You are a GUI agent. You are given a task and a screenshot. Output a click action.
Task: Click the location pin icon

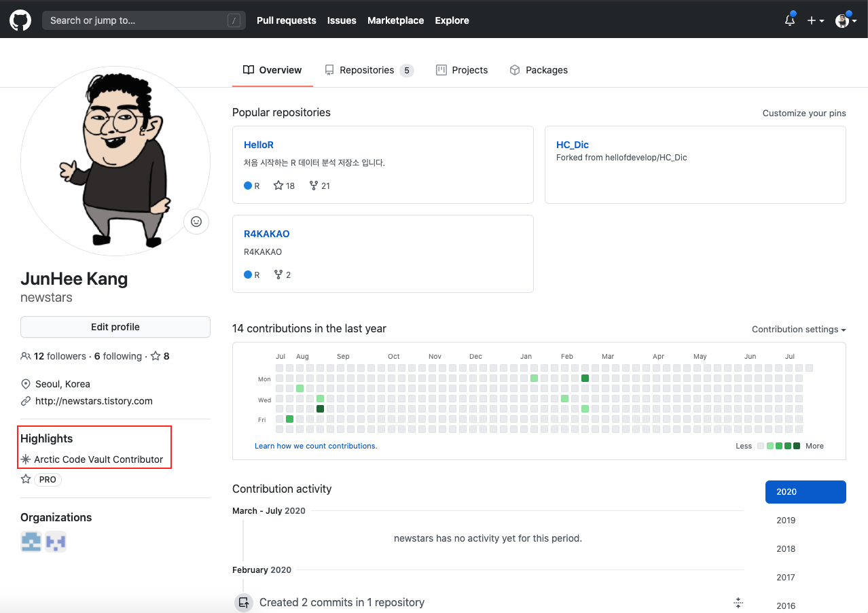pyautogui.click(x=26, y=384)
